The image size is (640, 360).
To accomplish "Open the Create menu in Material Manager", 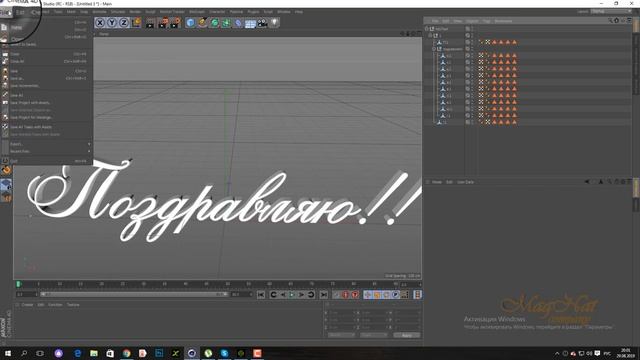I will (27, 305).
